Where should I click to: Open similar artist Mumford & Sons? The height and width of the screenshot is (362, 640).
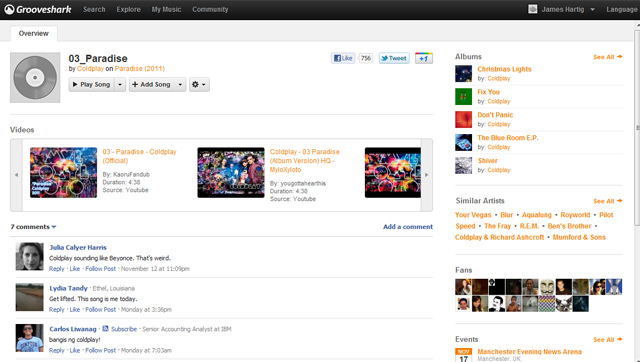click(579, 237)
